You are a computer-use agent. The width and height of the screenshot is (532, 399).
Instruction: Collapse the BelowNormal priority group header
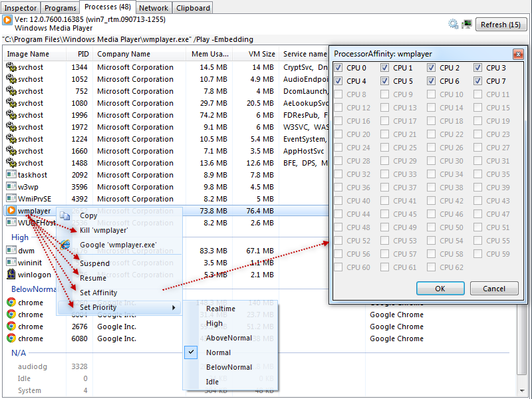[34, 289]
